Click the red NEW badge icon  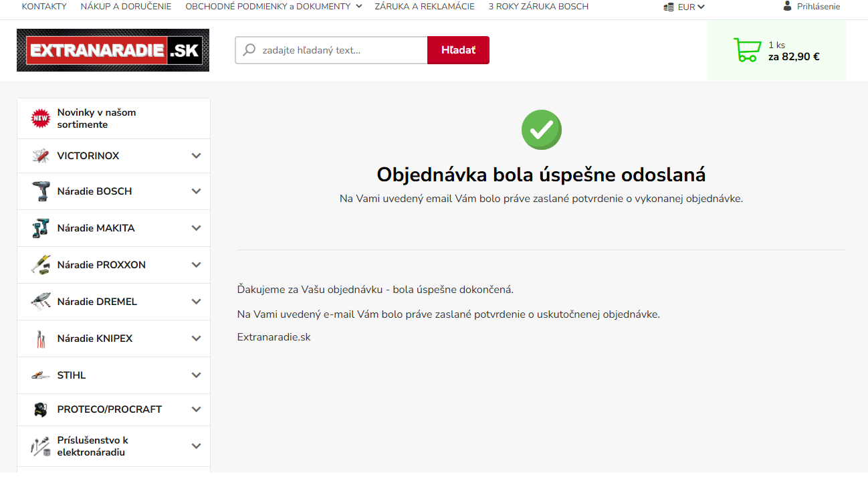click(41, 118)
